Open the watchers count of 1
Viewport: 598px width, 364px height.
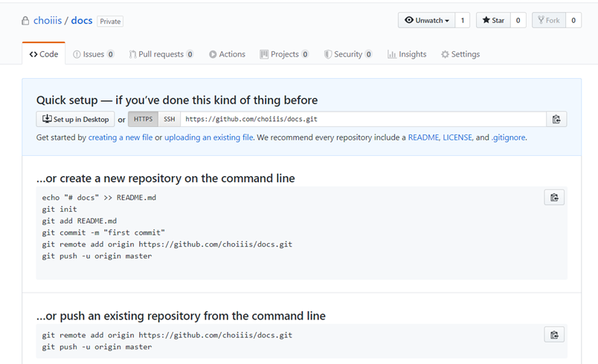click(462, 20)
